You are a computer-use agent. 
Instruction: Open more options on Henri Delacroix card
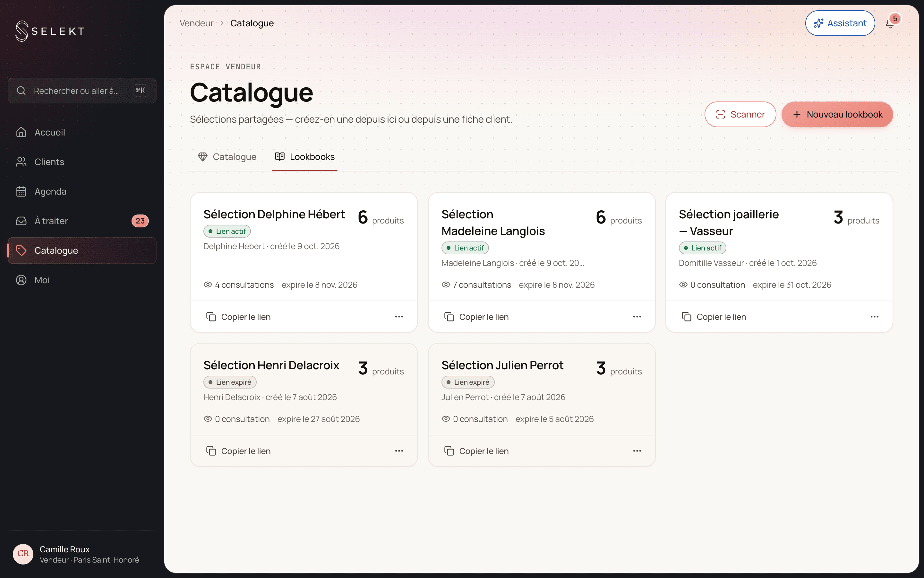399,451
